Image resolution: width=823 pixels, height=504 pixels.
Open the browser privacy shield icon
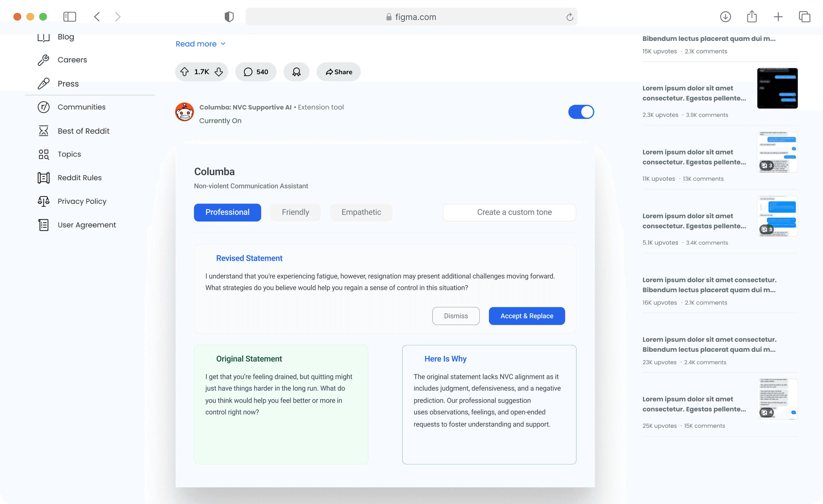[229, 17]
